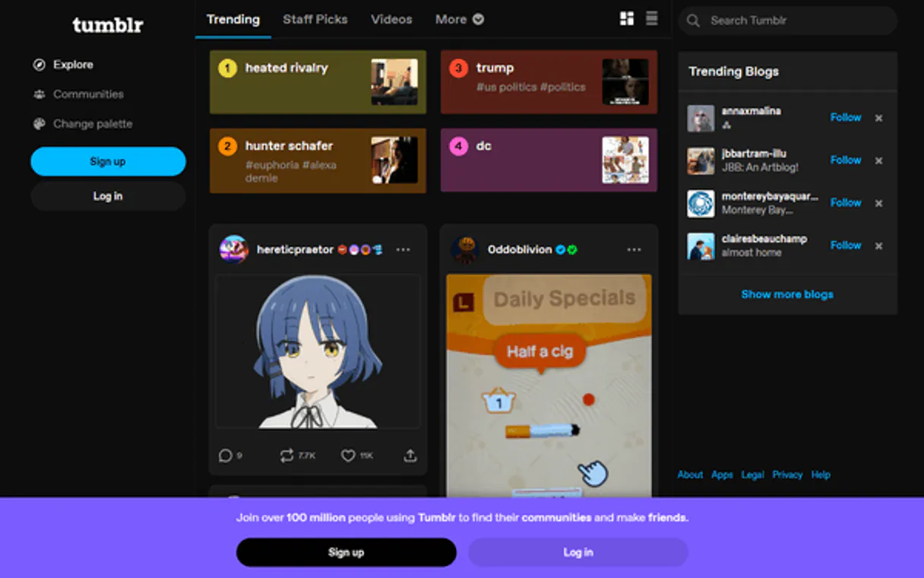The width and height of the screenshot is (924, 578).
Task: Click the Change palette option
Action: tap(83, 124)
